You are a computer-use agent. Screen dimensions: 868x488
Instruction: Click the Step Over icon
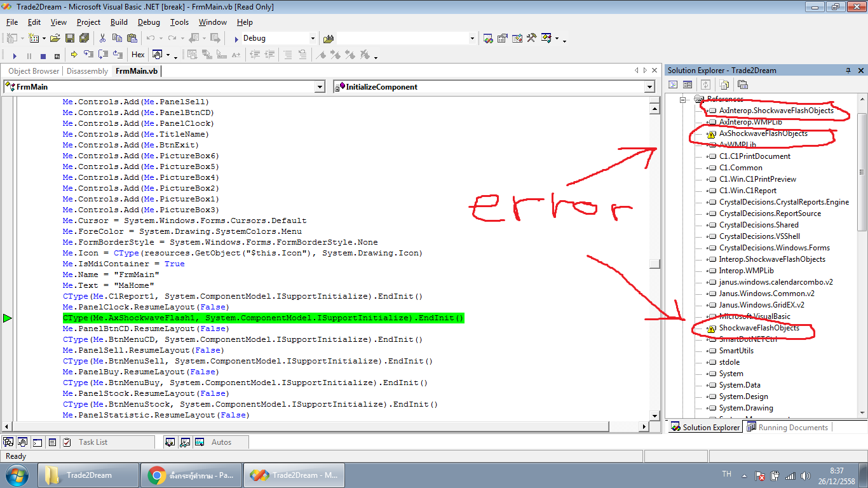[104, 55]
